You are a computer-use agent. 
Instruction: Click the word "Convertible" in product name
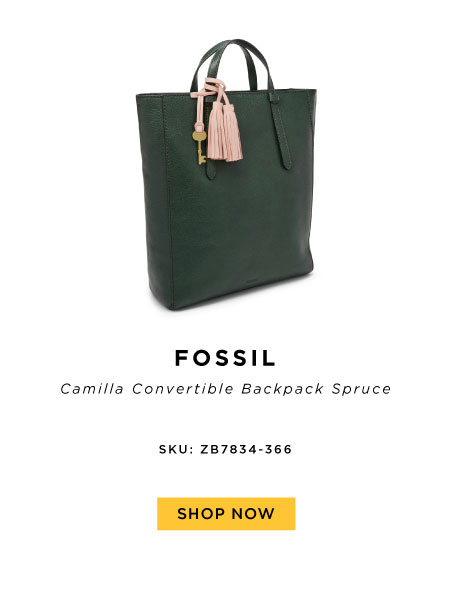pos(183,389)
